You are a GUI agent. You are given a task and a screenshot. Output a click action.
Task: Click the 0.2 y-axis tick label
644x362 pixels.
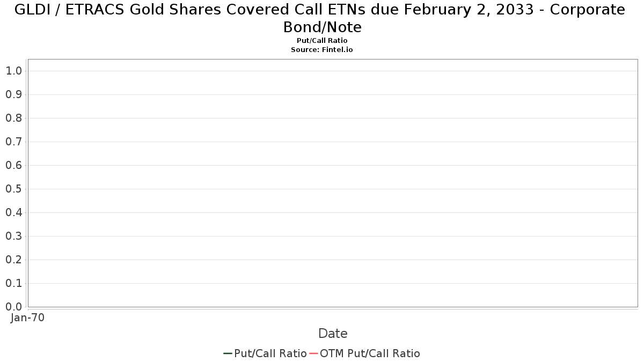click(x=13, y=260)
